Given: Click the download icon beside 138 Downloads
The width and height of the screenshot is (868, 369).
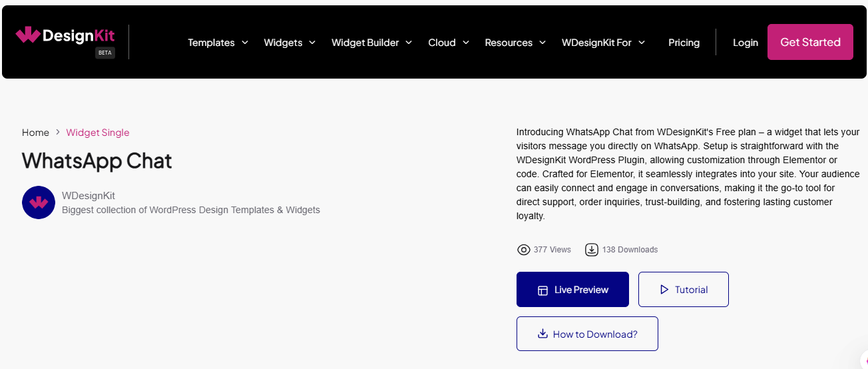Looking at the screenshot, I should click(x=591, y=250).
